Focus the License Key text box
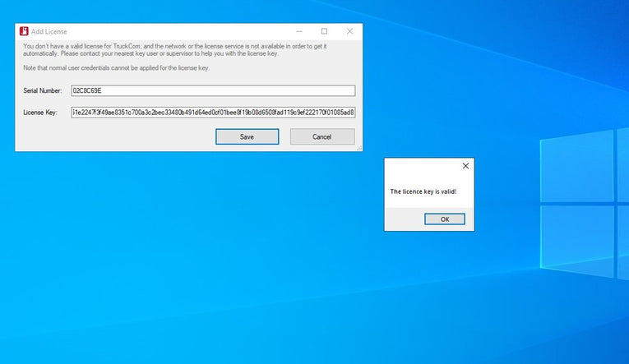The image size is (629, 364). coord(213,112)
